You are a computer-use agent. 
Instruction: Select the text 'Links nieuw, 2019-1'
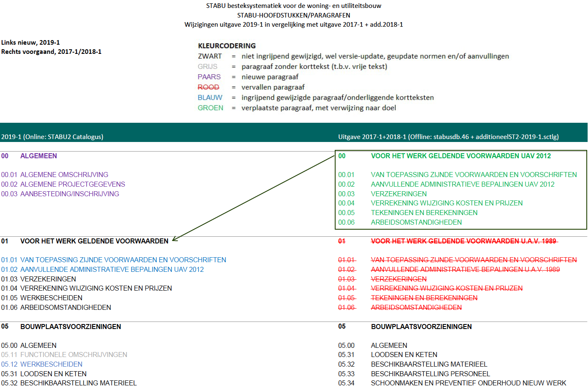[31, 43]
